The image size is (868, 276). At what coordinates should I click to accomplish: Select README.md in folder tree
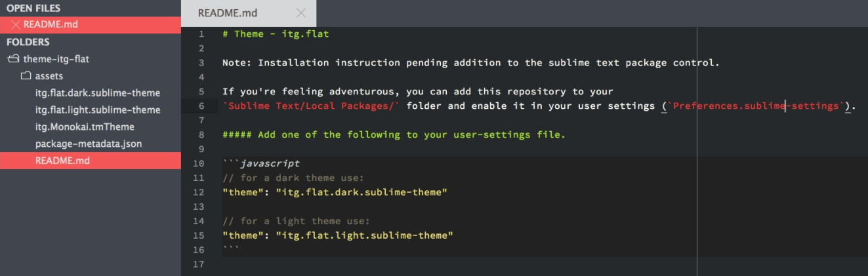[x=91, y=161]
